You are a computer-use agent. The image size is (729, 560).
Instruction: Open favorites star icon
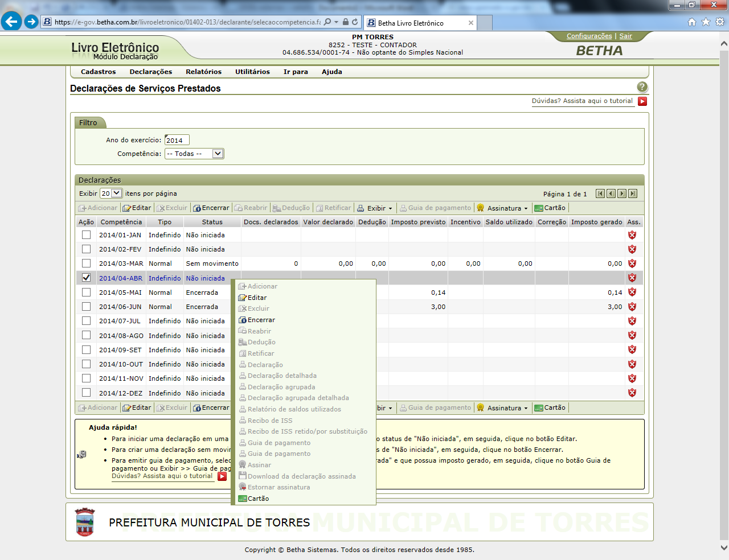coord(706,22)
